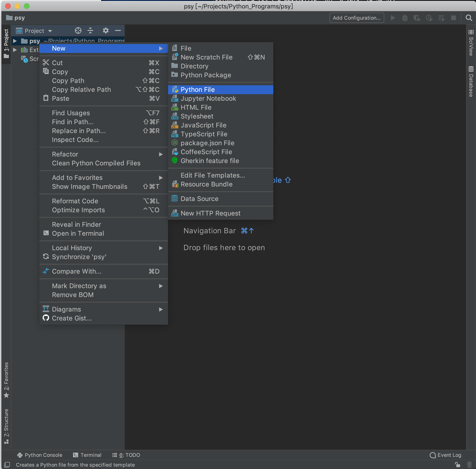
Task: Open the Terminal tool window tab
Action: [87, 455]
